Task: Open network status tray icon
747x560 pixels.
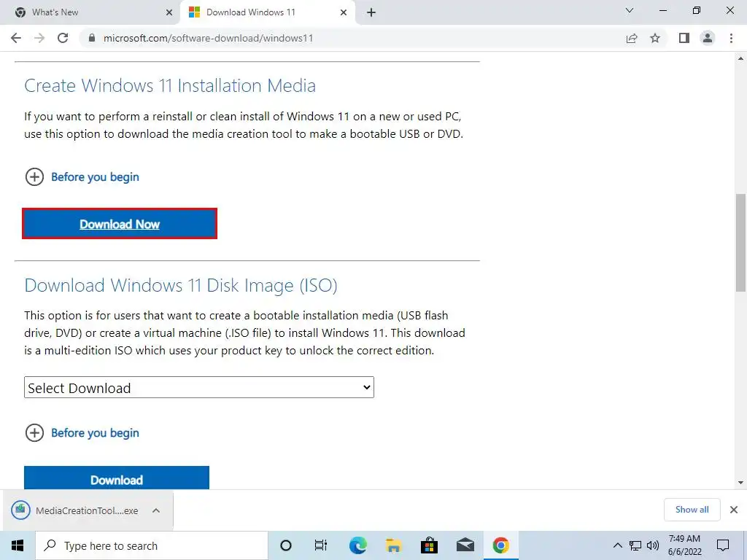Action: click(x=635, y=545)
